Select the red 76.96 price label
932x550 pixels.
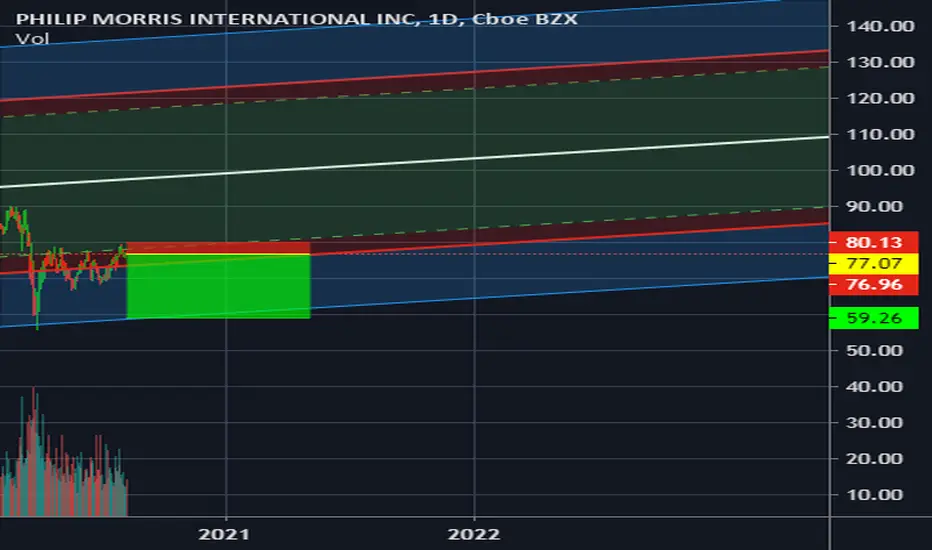[x=874, y=284]
